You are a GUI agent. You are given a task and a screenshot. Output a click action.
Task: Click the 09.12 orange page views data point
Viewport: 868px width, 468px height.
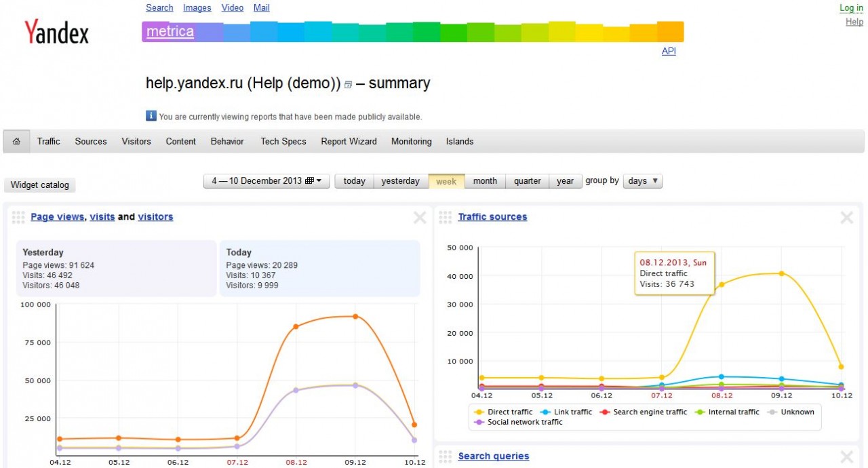coord(355,317)
